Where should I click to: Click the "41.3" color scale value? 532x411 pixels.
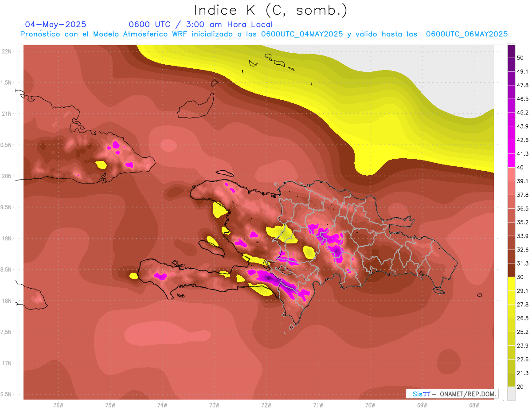pyautogui.click(x=522, y=154)
